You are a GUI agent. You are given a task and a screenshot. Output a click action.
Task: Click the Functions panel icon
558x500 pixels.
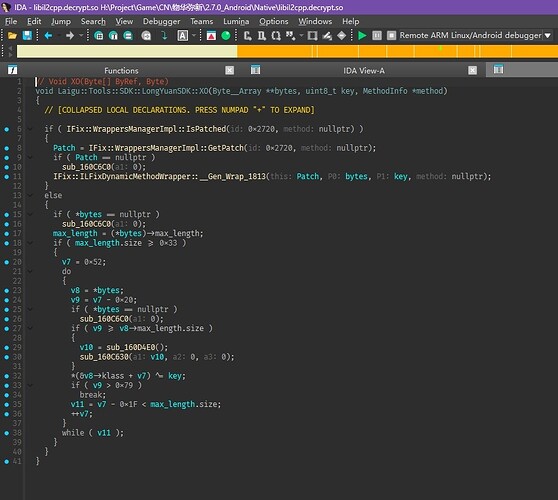click(12, 70)
